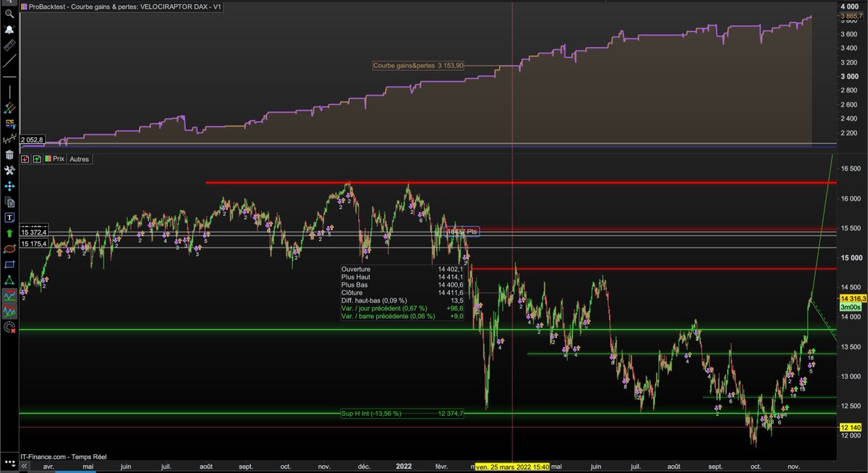868x473 pixels.
Task: Click the Plus Bas 14 400,6 row
Action: 403,284
